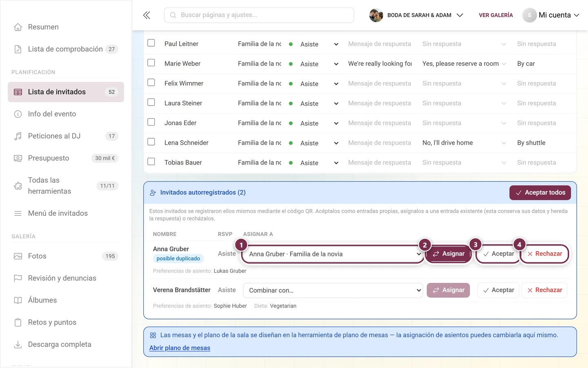588x368 pixels.
Task: Click Lena Schneider's Mensaje de respuesta field
Action: point(380,143)
